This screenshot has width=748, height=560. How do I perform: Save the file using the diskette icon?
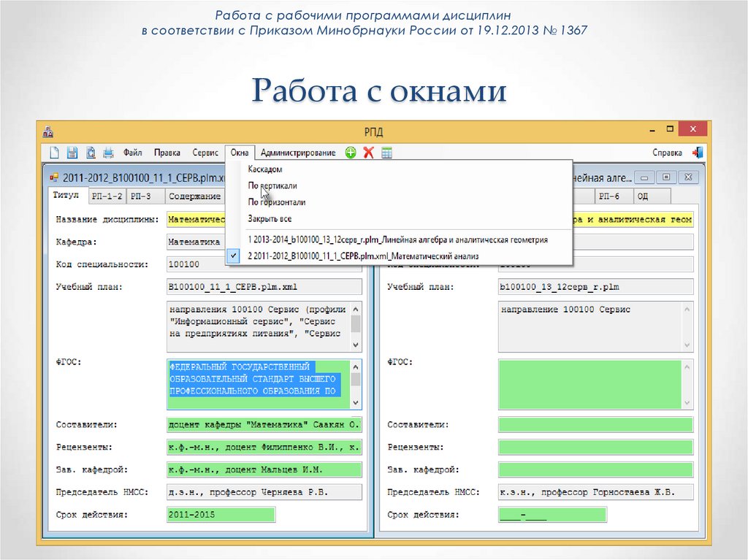(x=72, y=152)
